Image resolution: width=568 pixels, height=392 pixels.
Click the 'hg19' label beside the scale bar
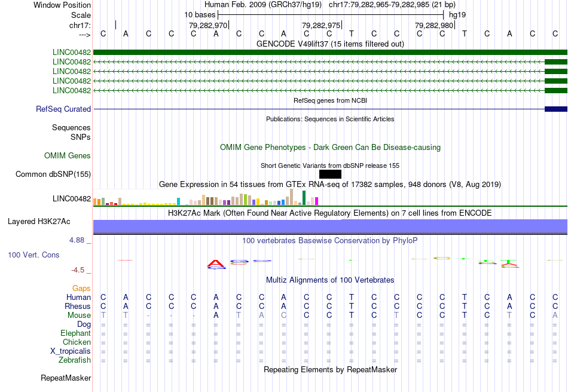point(457,15)
